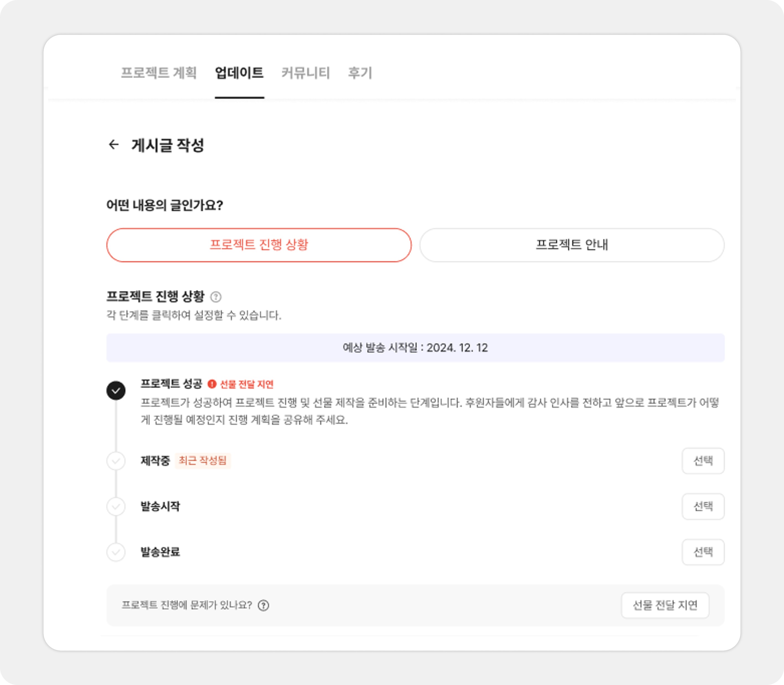
Task: Open help icon next to 프로젝트 진행 상황 heading
Action: tap(216, 297)
